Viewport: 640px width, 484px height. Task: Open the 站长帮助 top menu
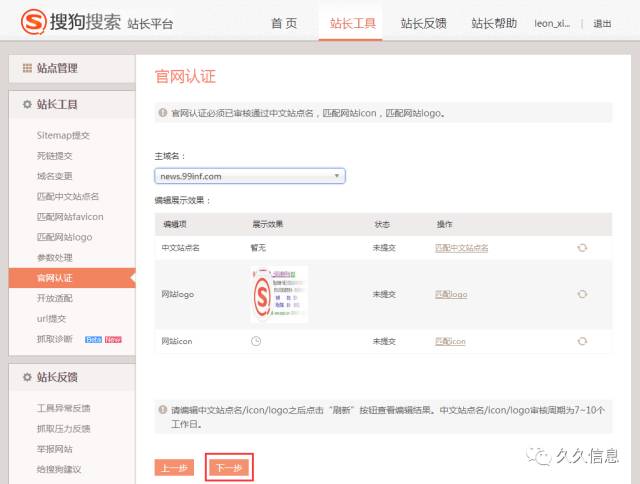(493, 23)
